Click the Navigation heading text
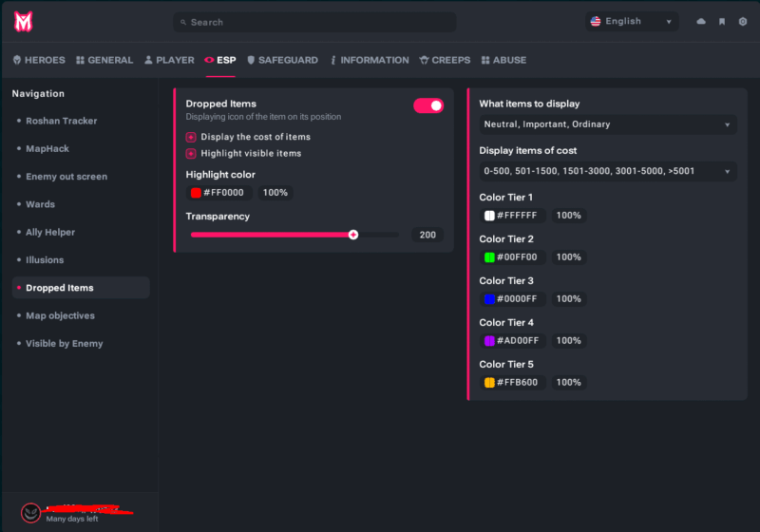760x532 pixels. (x=38, y=93)
